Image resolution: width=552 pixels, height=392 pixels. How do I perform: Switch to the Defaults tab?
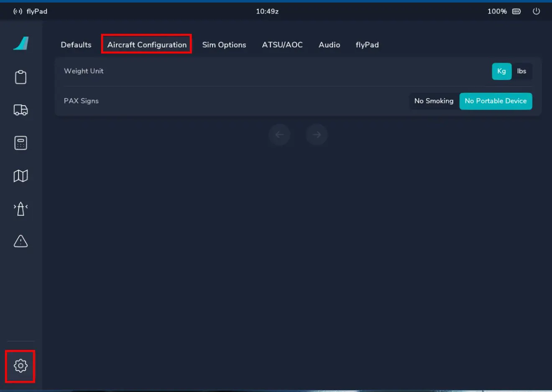click(76, 45)
